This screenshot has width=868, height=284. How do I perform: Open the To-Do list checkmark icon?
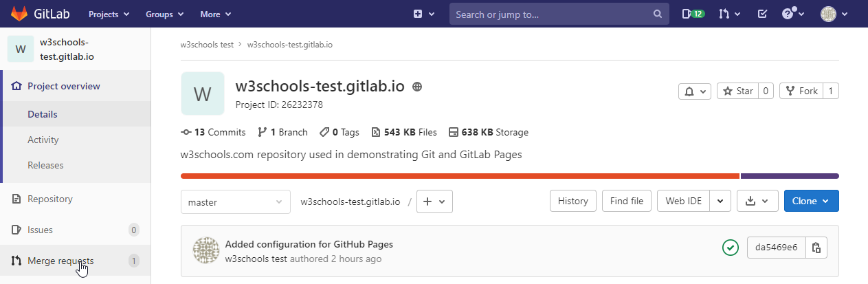pyautogui.click(x=762, y=14)
